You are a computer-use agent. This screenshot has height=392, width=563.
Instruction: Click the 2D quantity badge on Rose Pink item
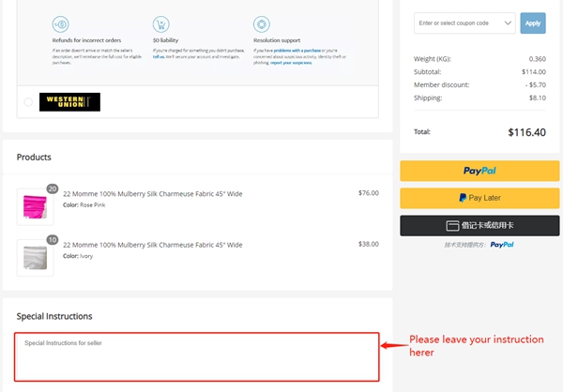pyautogui.click(x=53, y=189)
